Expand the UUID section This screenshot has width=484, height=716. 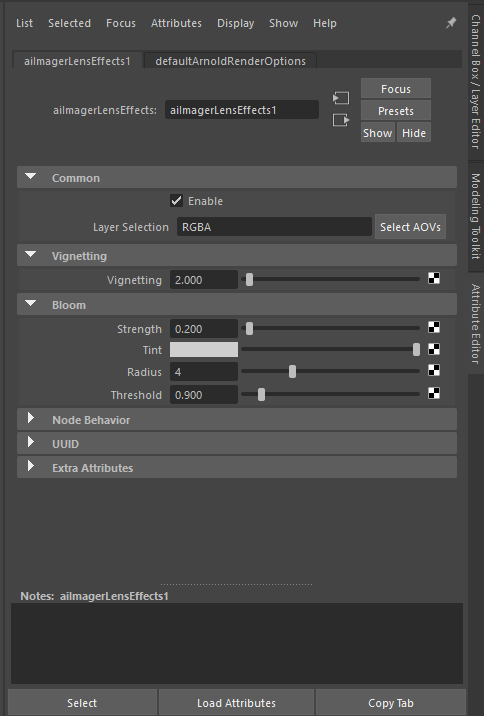(x=31, y=442)
